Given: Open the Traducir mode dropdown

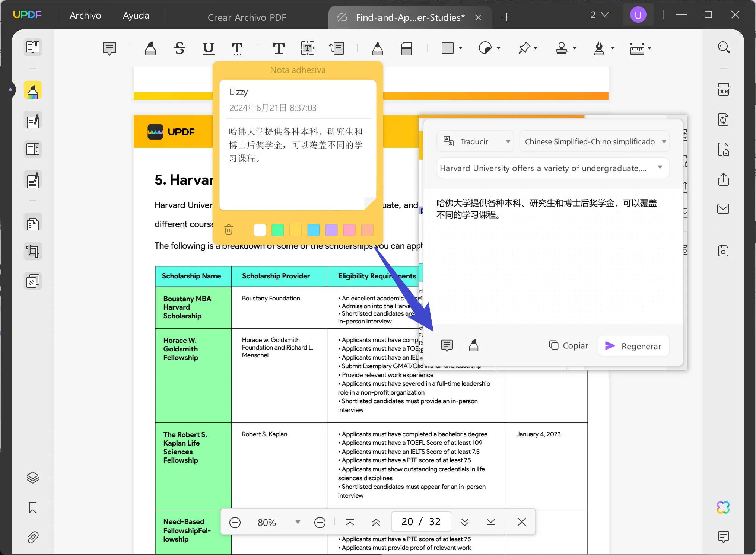Looking at the screenshot, I should tap(476, 141).
